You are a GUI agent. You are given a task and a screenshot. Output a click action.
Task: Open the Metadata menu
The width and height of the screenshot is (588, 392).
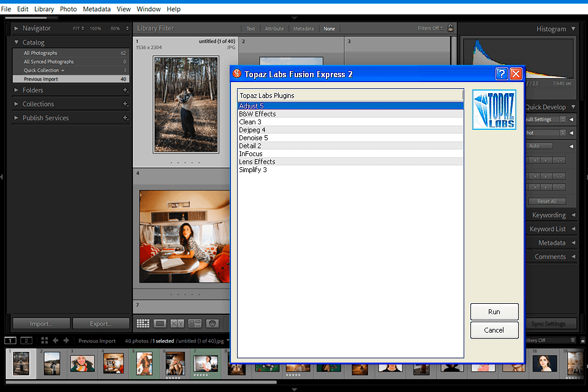click(x=97, y=9)
